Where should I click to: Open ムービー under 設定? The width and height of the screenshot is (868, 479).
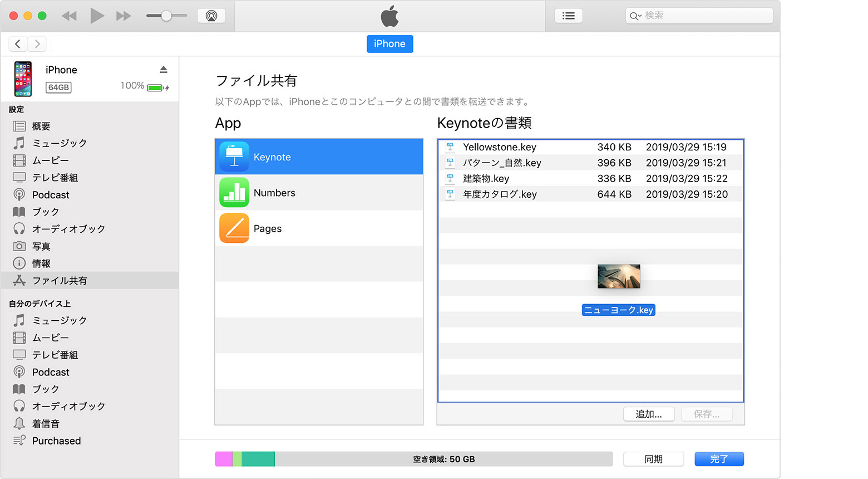pyautogui.click(x=90, y=160)
